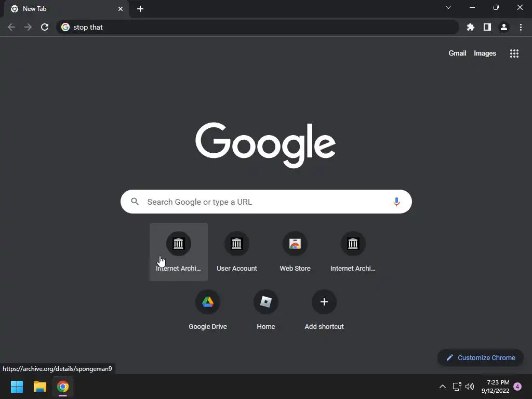This screenshot has width=532, height=399.
Task: Open File Explorer from taskbar
Action: (39, 387)
